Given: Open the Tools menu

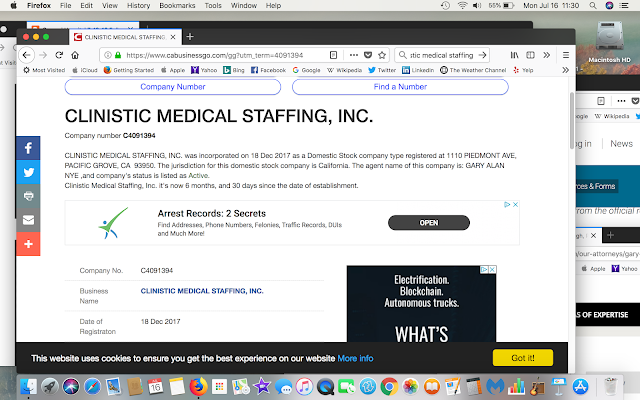Looking at the screenshot, I should point(213,5).
